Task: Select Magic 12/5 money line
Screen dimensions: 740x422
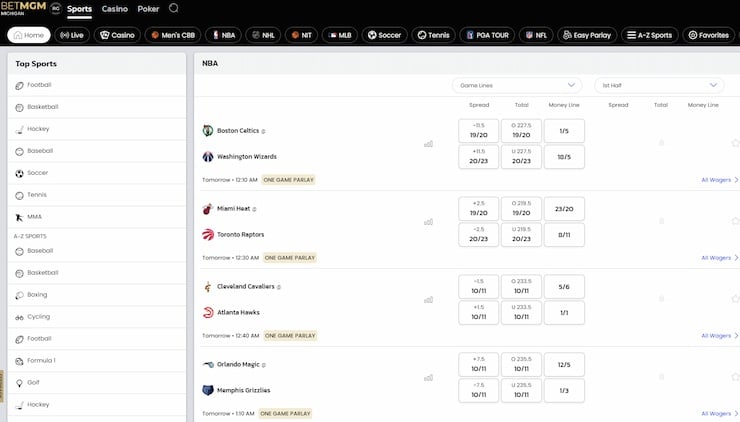Action: click(564, 364)
